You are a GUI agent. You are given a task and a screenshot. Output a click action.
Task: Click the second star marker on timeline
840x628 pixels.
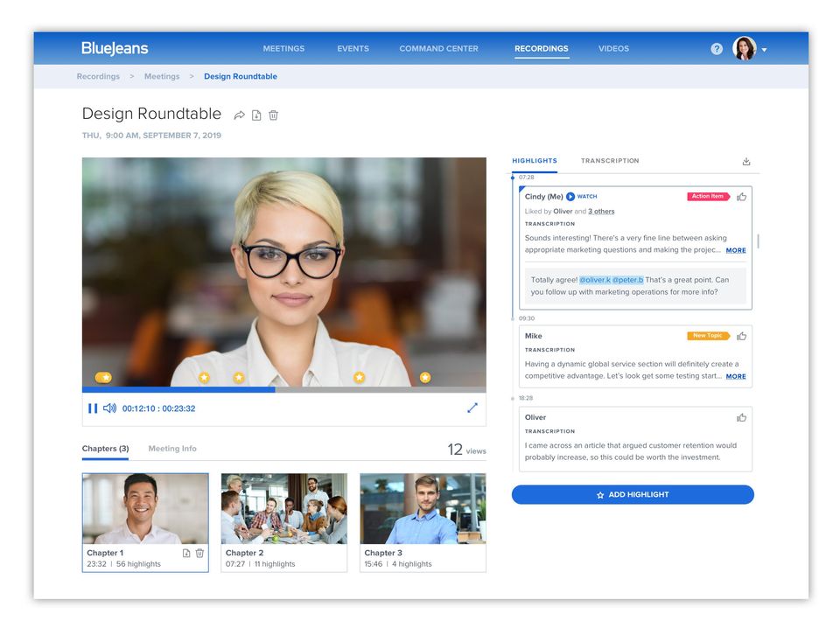204,378
